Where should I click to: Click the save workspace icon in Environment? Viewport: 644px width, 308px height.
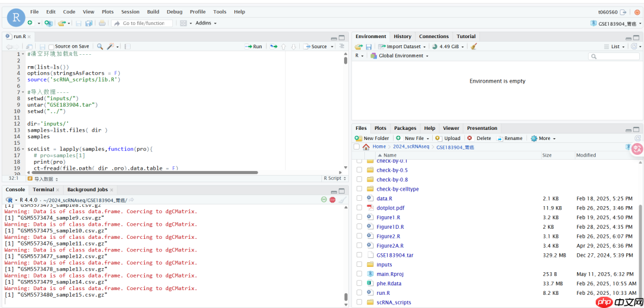(x=369, y=46)
